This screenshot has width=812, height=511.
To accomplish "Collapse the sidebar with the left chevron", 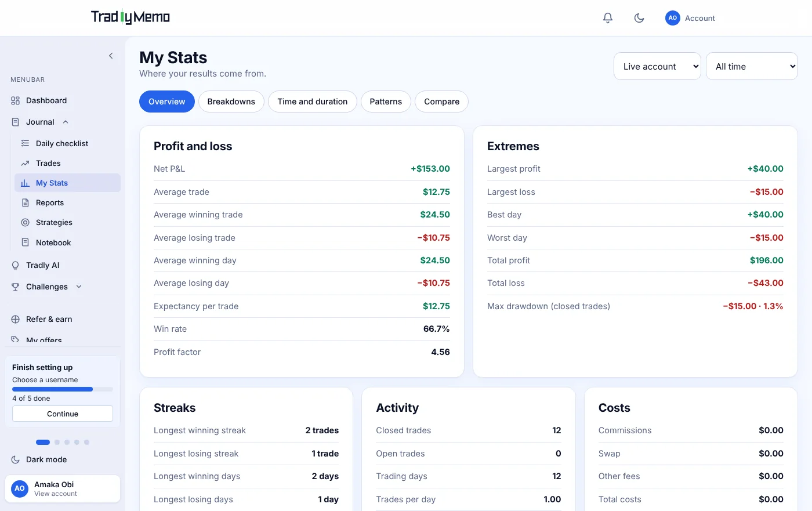I will click(x=111, y=56).
